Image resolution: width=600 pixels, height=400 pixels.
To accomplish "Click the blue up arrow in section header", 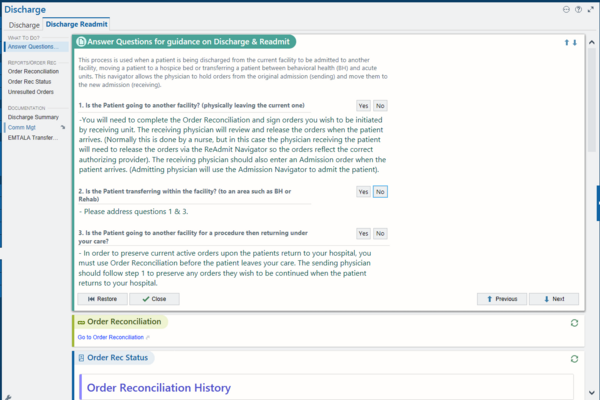I will (x=566, y=43).
